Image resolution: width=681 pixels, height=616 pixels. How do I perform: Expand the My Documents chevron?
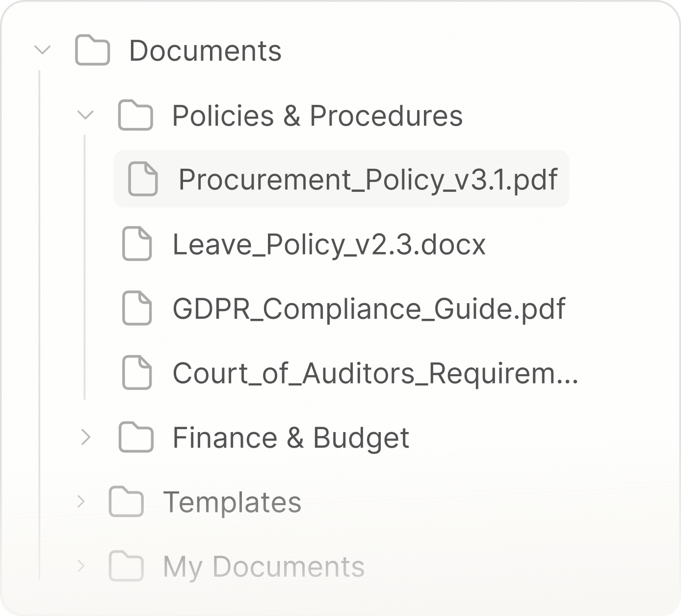click(x=81, y=566)
